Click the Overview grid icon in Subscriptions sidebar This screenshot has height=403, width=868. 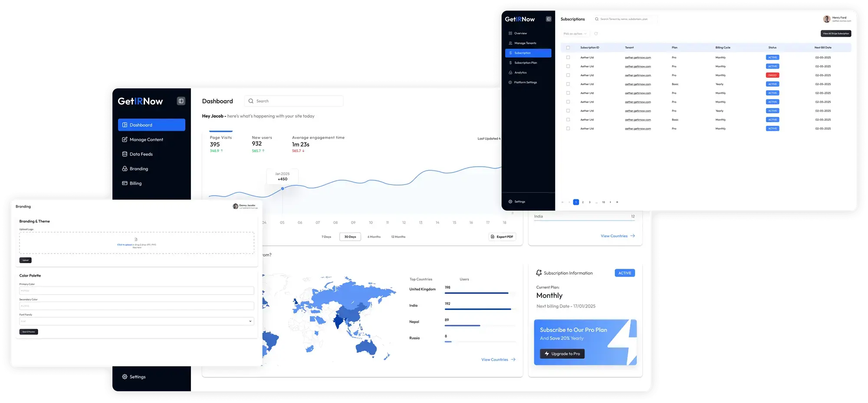[510, 33]
